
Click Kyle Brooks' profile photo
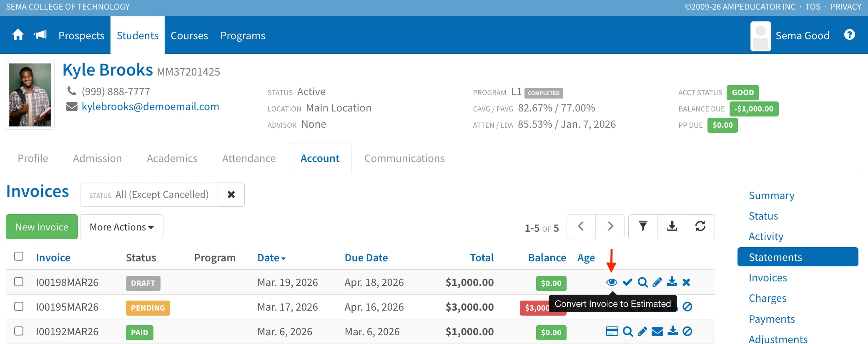click(30, 95)
